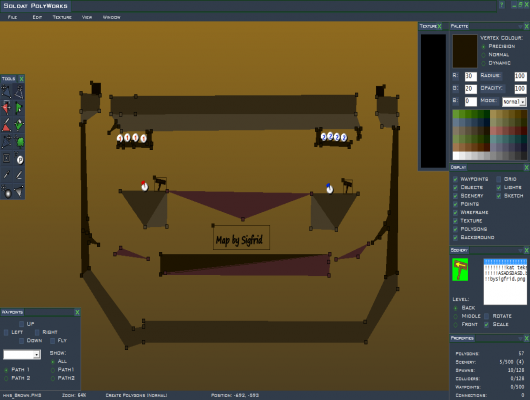Toggle the Points display checkbox

455,204
